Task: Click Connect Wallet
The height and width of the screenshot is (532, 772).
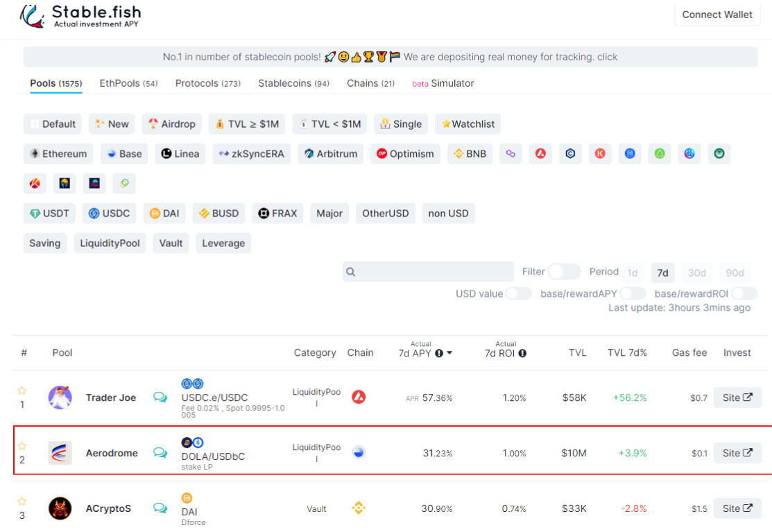Action: coord(717,15)
